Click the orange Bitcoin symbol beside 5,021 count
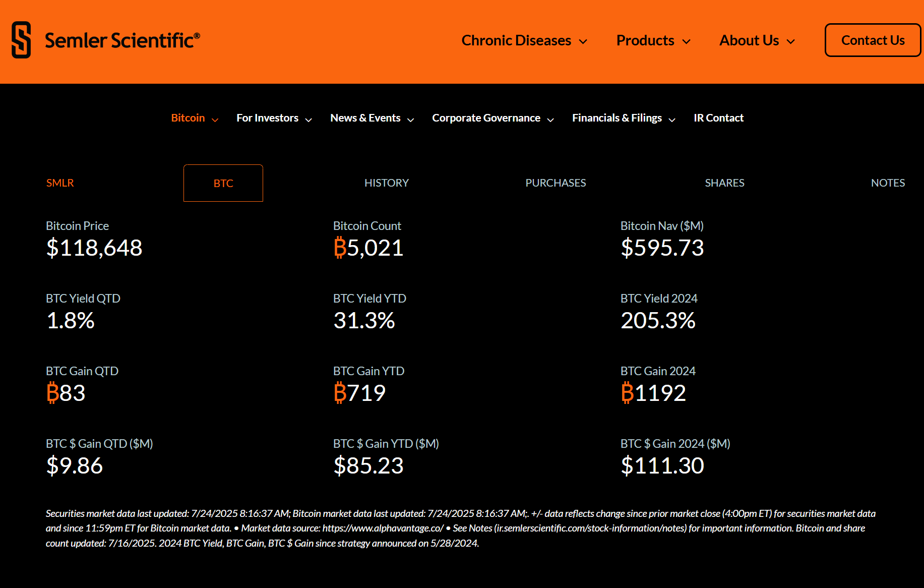The image size is (924, 588). (x=340, y=248)
